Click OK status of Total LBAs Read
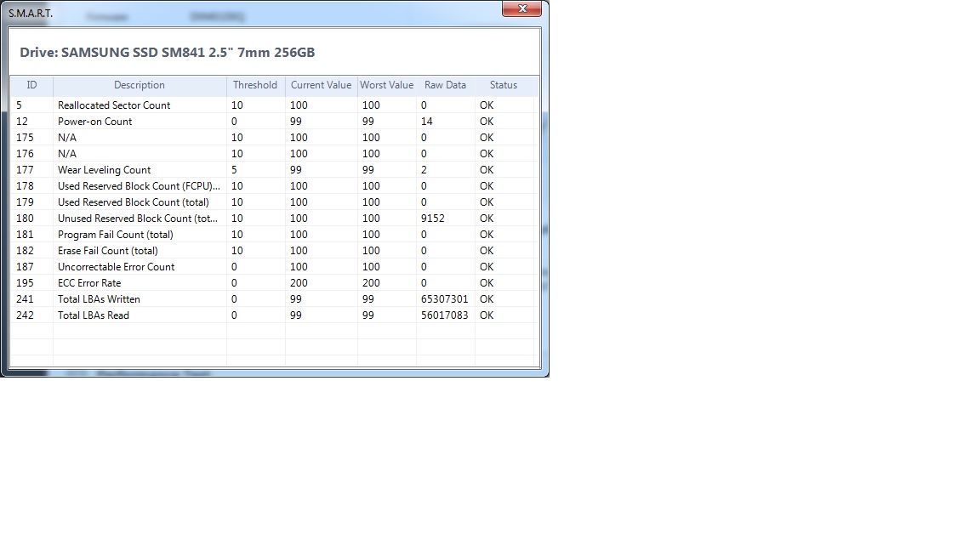The height and width of the screenshot is (551, 980). [487, 315]
